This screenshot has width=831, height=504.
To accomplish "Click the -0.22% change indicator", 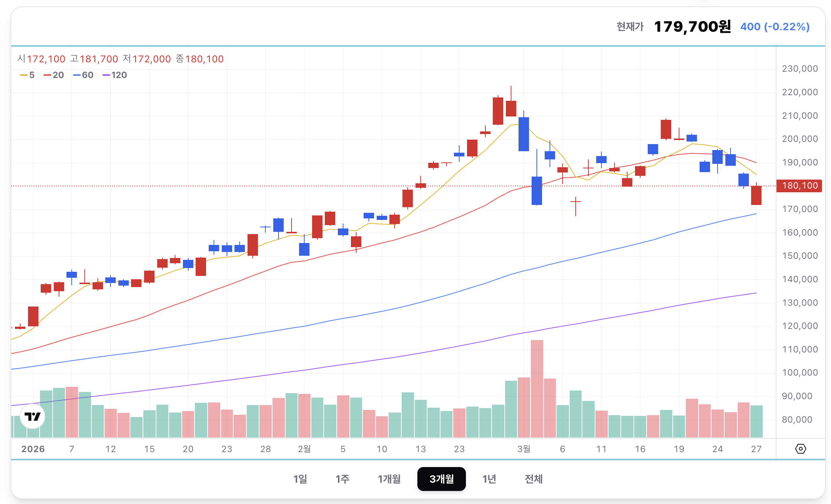I will 775,27.
